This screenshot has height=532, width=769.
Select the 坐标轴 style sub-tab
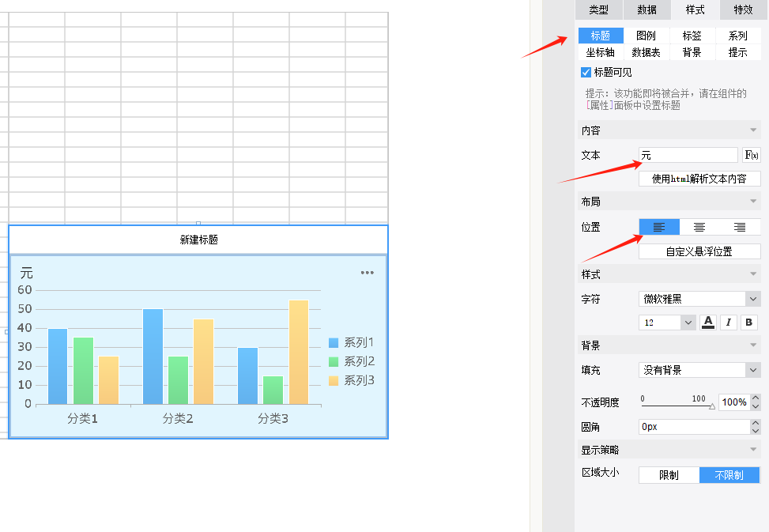point(601,52)
